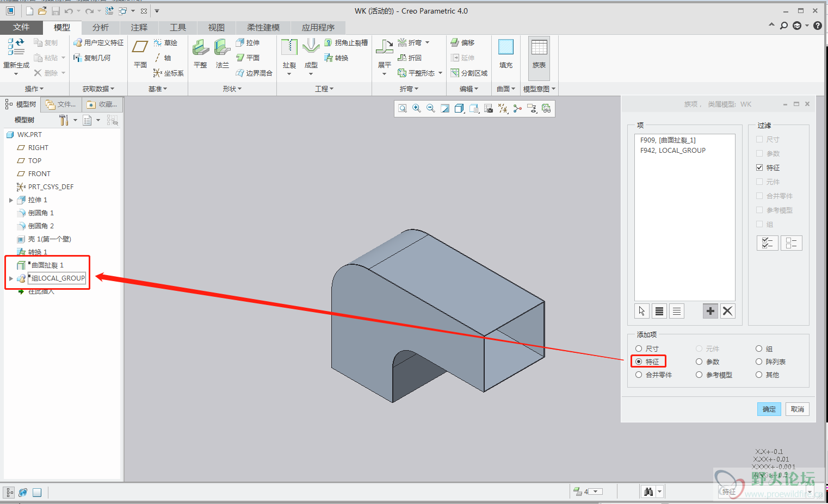Select the Rip (扯裂) tool
828x504 pixels.
289,54
